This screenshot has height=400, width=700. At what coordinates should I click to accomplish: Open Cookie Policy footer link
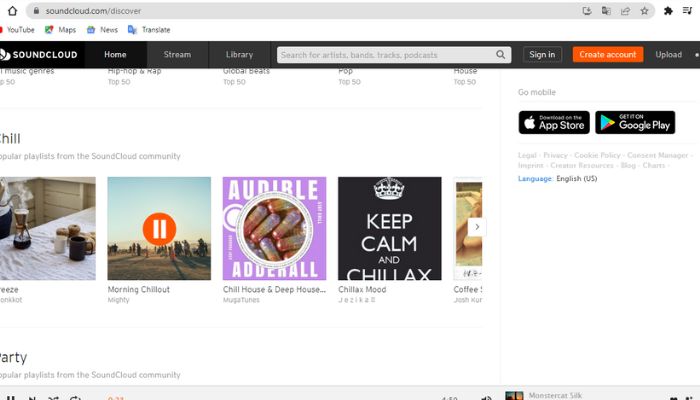(x=597, y=155)
